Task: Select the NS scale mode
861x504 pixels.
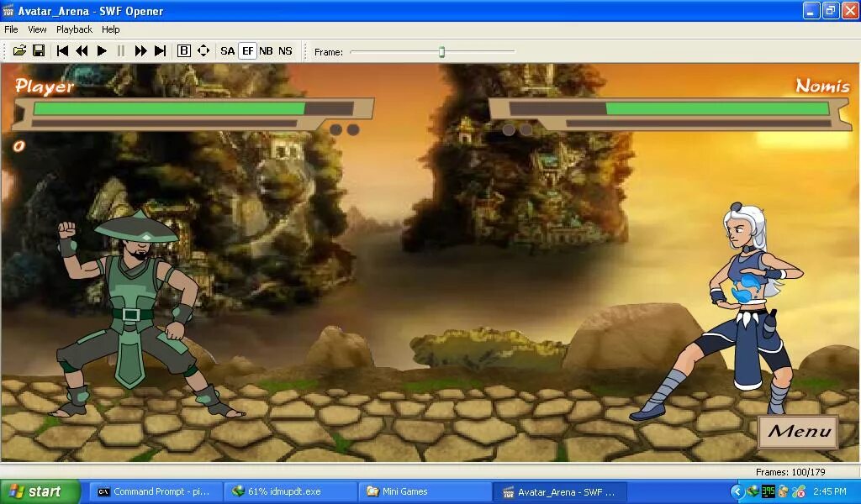Action: click(x=285, y=51)
